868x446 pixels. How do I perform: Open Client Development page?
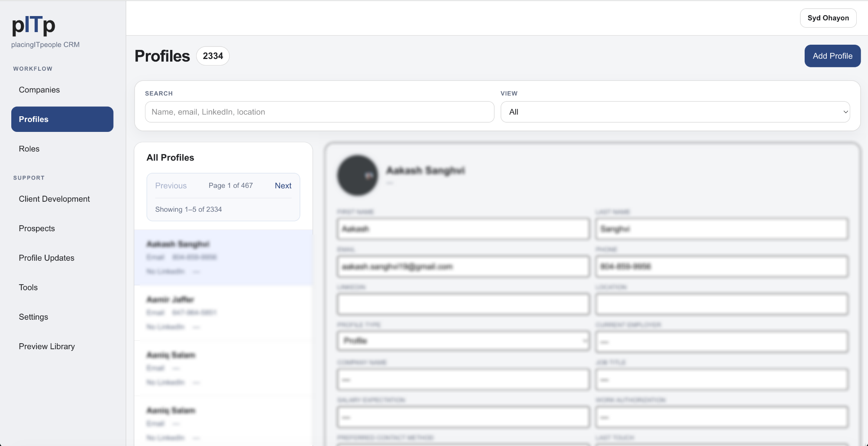[62, 199]
